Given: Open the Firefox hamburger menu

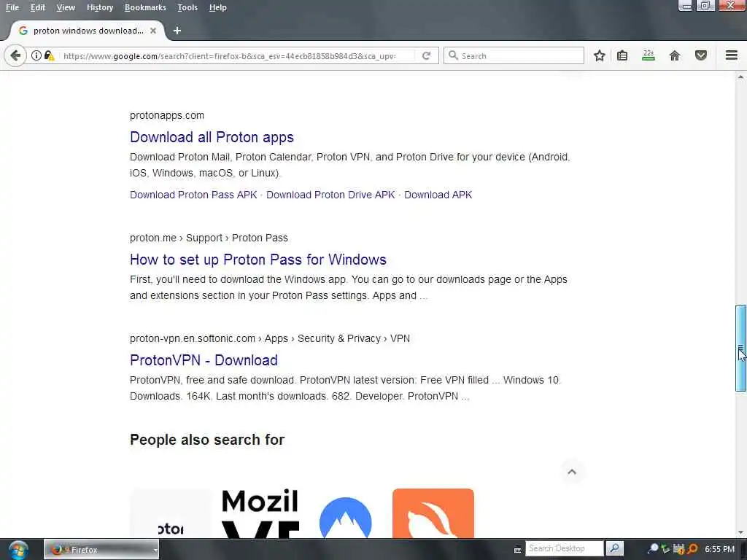Looking at the screenshot, I should point(732,55).
